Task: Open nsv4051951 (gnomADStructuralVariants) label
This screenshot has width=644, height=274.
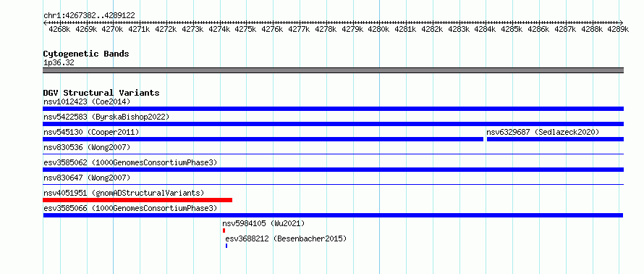Action: [x=124, y=193]
